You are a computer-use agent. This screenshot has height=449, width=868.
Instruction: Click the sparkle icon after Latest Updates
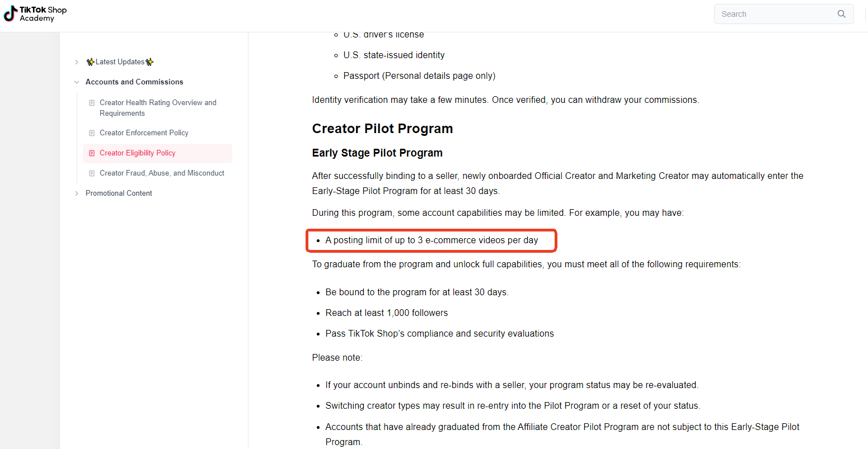(149, 62)
